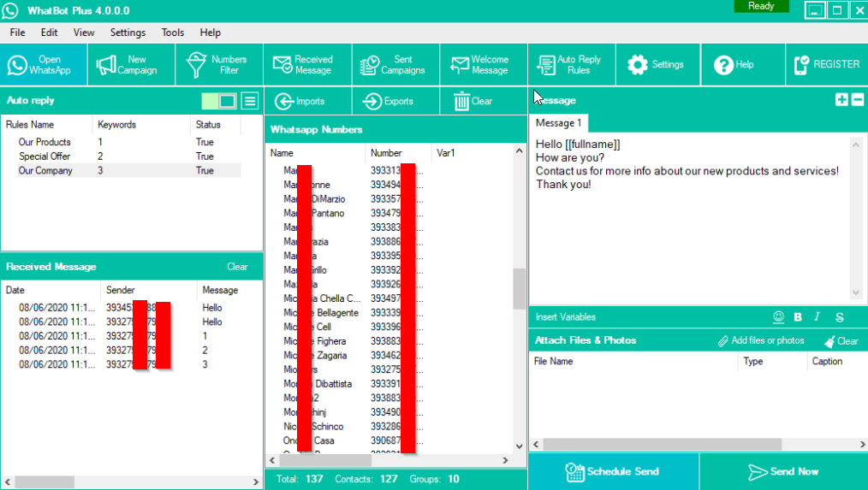868x490 pixels.
Task: Switch to Message 1 tab
Action: (558, 123)
